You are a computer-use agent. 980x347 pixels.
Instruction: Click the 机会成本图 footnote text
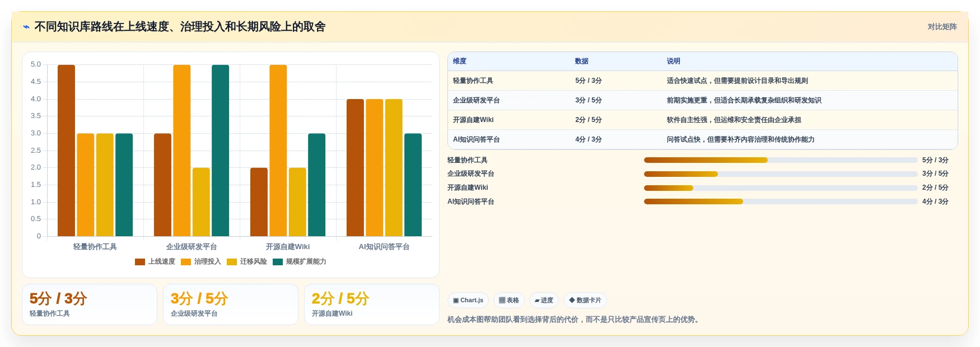pos(574,320)
